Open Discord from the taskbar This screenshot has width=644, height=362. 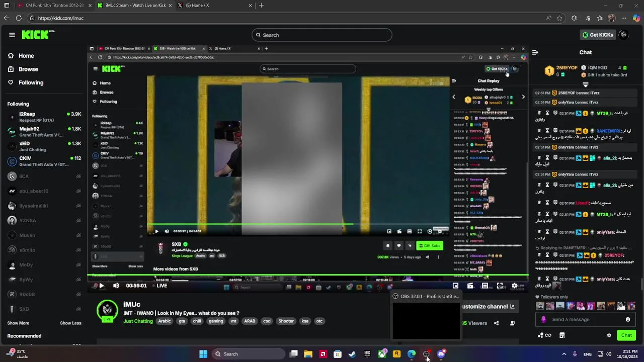[441, 354]
